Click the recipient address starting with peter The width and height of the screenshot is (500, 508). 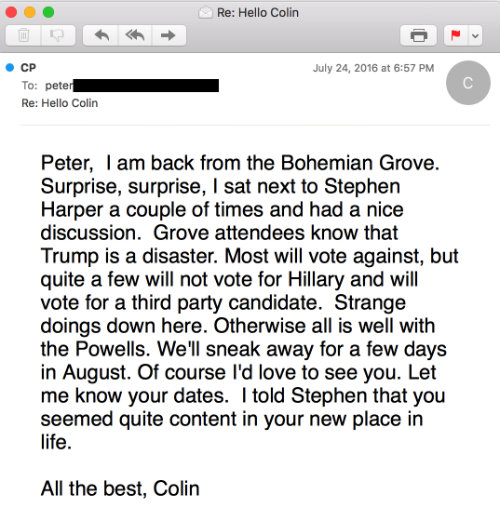tap(132, 86)
